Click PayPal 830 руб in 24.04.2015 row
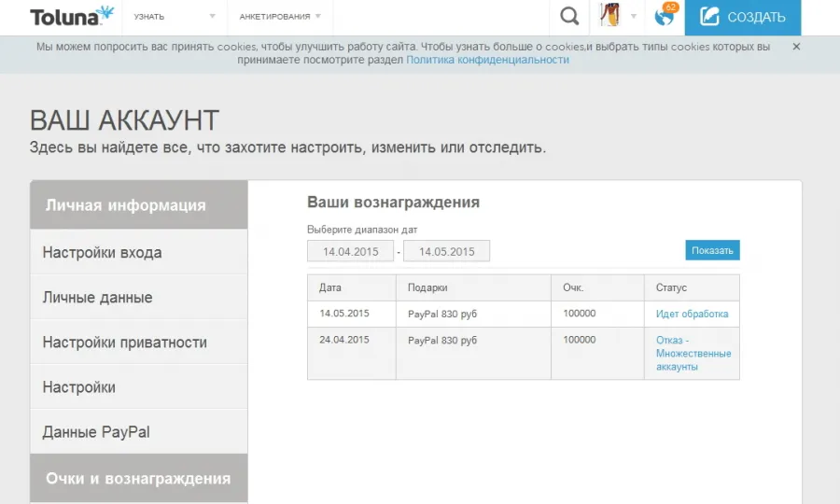840x504 pixels. [442, 340]
